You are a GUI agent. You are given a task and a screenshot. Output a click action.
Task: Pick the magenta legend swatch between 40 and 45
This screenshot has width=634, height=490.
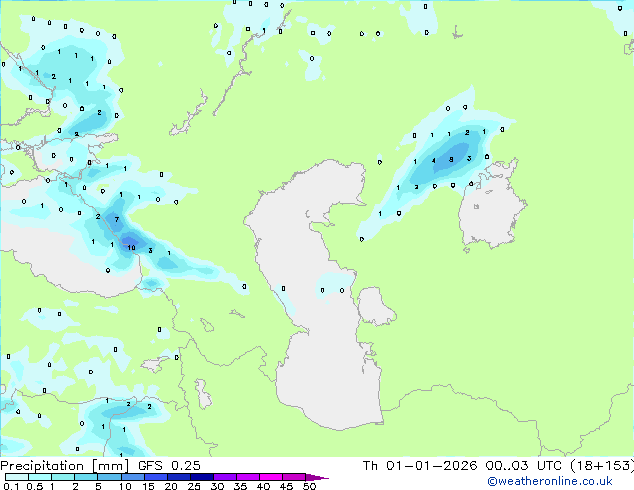pos(271,477)
